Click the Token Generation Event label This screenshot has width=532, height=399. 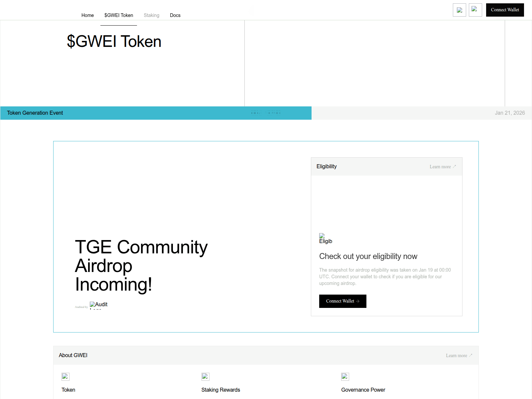coord(35,113)
